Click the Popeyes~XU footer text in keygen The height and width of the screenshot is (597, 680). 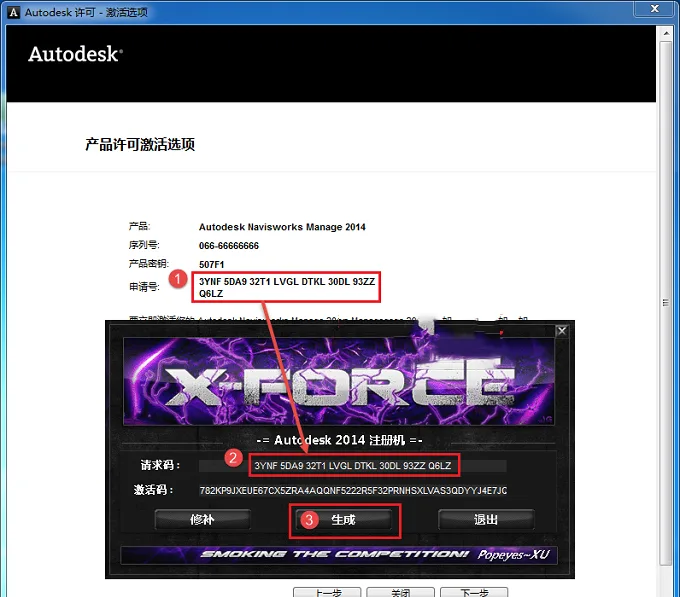pos(513,555)
